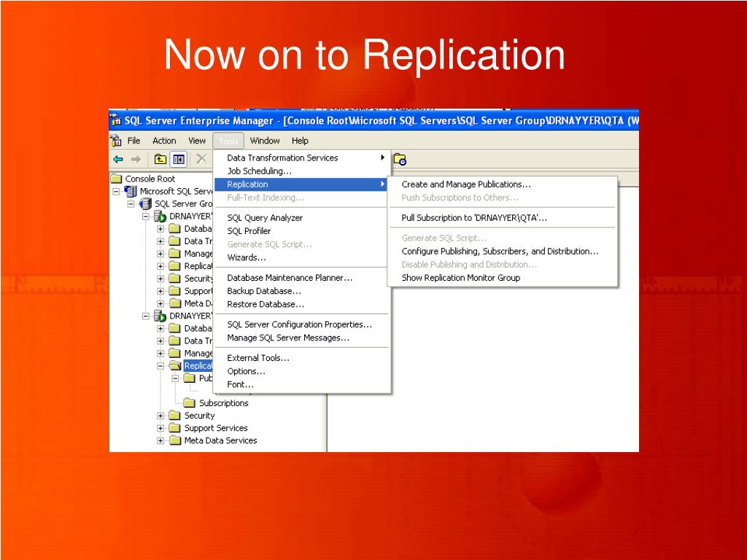This screenshot has height=560, width=747.
Task: Toggle the Show/Hide Console Tree icon
Action: (179, 159)
